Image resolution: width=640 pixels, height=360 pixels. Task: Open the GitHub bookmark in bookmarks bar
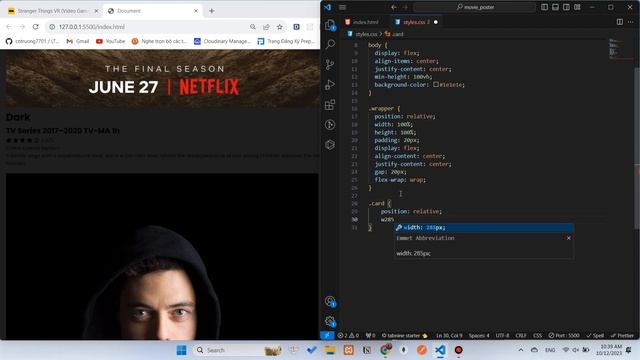tap(32, 41)
